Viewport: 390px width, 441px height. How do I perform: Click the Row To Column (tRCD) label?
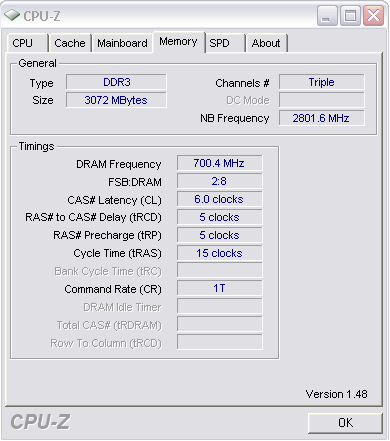(106, 343)
